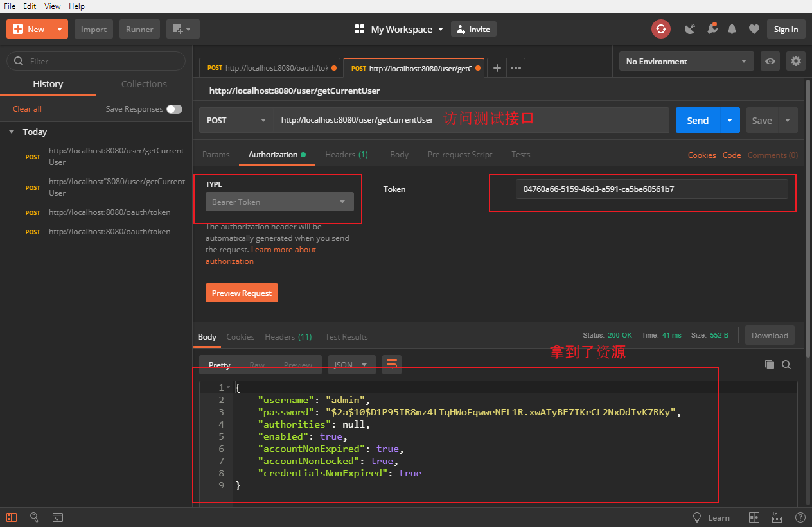Image resolution: width=812 pixels, height=527 pixels.
Task: Search within the response body
Action: 786,365
